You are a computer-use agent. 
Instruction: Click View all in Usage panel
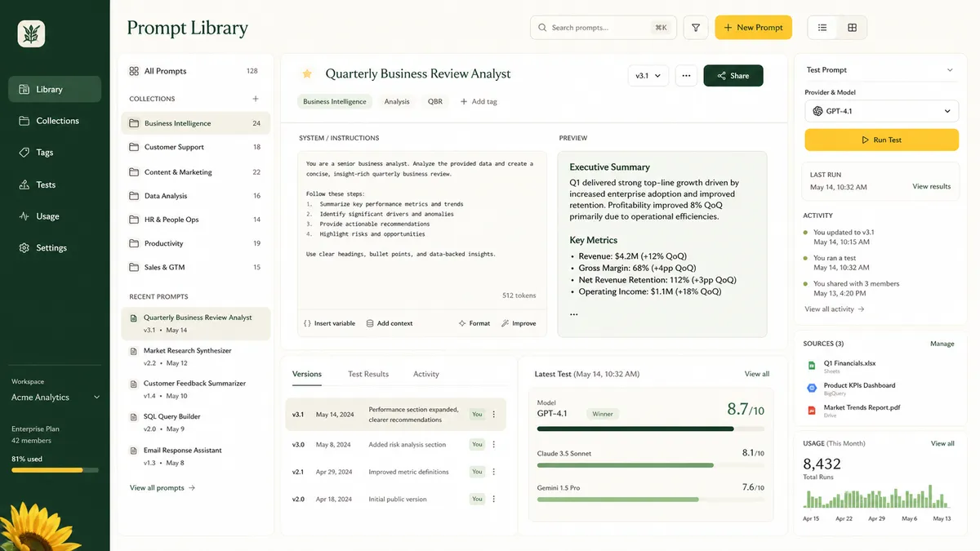942,443
